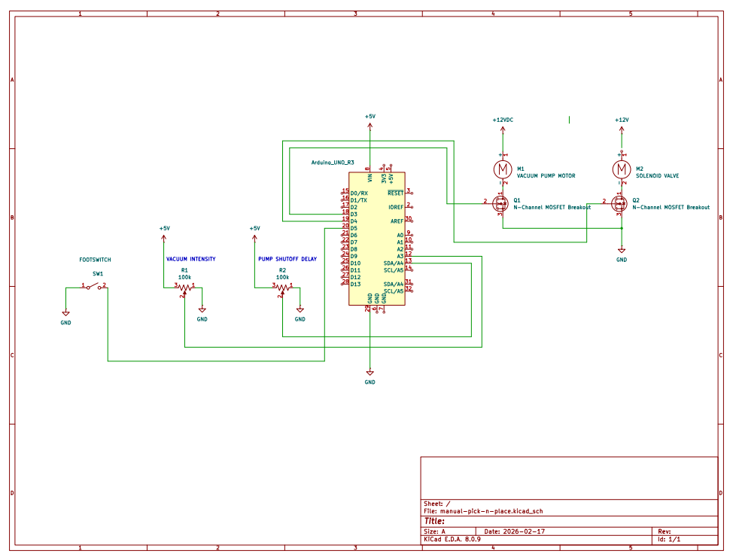The height and width of the screenshot is (560, 733).
Task: Select the SW1 footswitch switch symbol
Action: pyautogui.click(x=95, y=286)
